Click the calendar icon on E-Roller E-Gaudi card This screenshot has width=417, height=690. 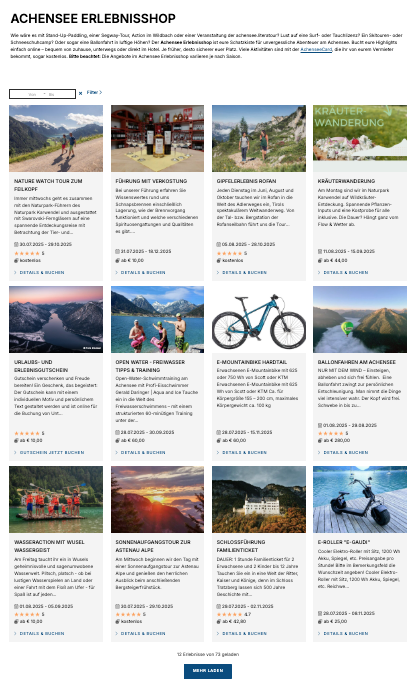pyautogui.click(x=320, y=613)
